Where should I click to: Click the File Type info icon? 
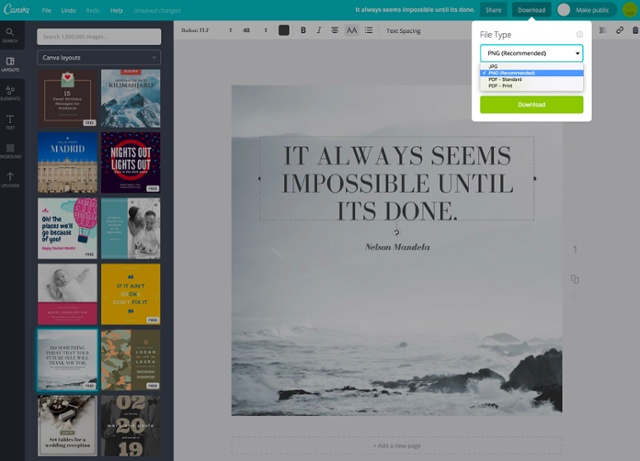(x=579, y=35)
